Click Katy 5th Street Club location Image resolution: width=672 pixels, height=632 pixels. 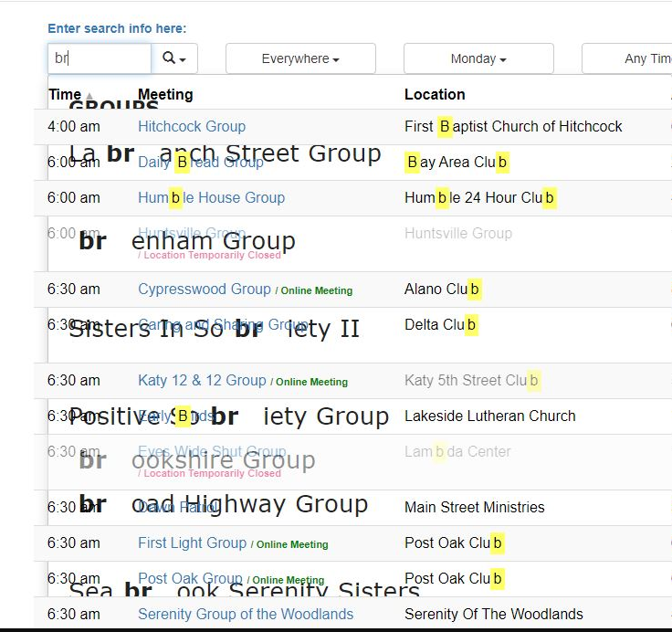(x=473, y=380)
